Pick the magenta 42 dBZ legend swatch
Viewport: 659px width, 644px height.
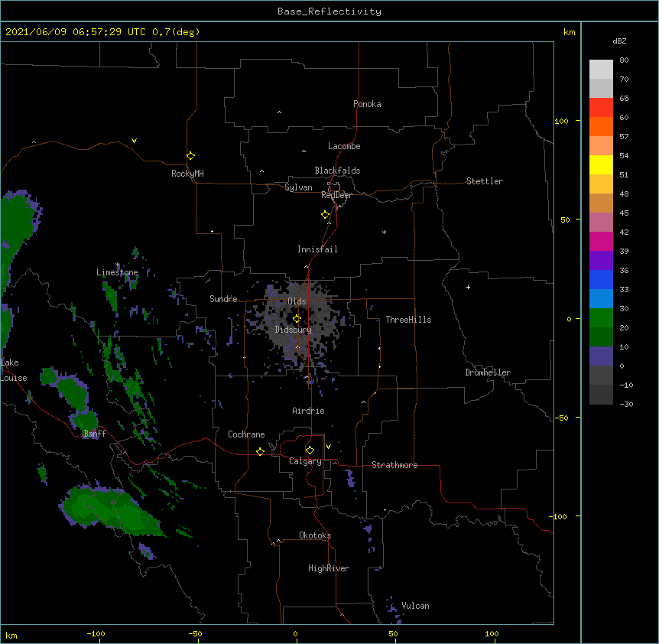(601, 241)
